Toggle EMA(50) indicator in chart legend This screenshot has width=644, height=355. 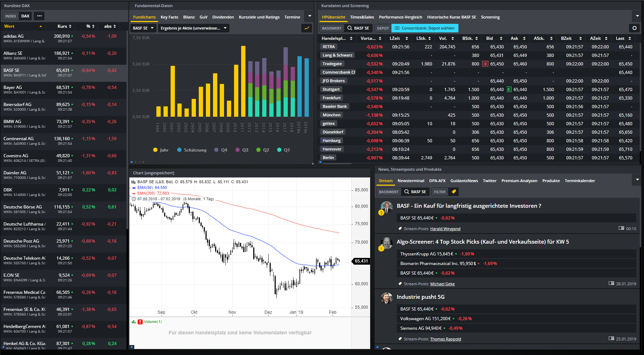click(149, 187)
